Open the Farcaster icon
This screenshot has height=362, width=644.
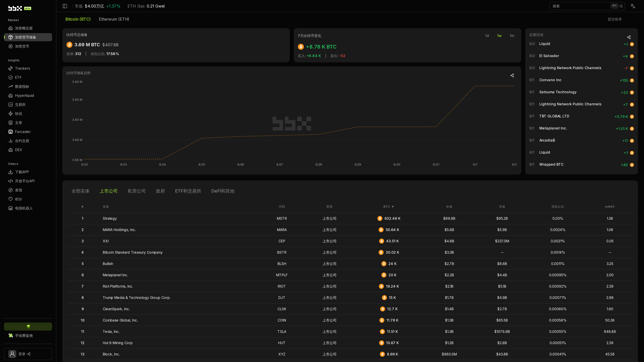coord(10,132)
